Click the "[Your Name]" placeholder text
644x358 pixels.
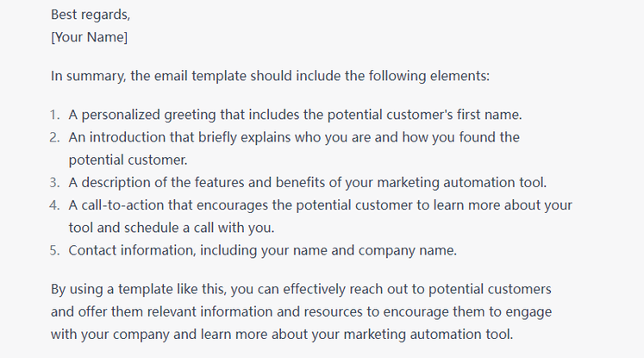coord(90,37)
